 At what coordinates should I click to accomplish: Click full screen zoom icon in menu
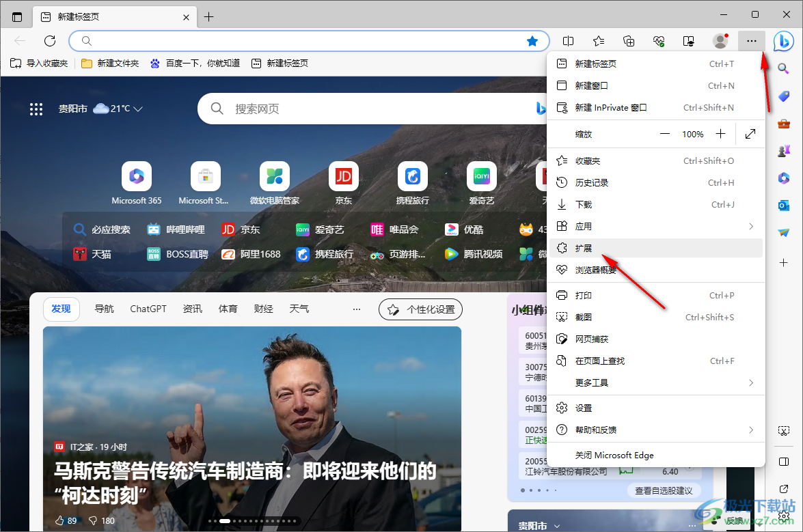[x=750, y=134]
